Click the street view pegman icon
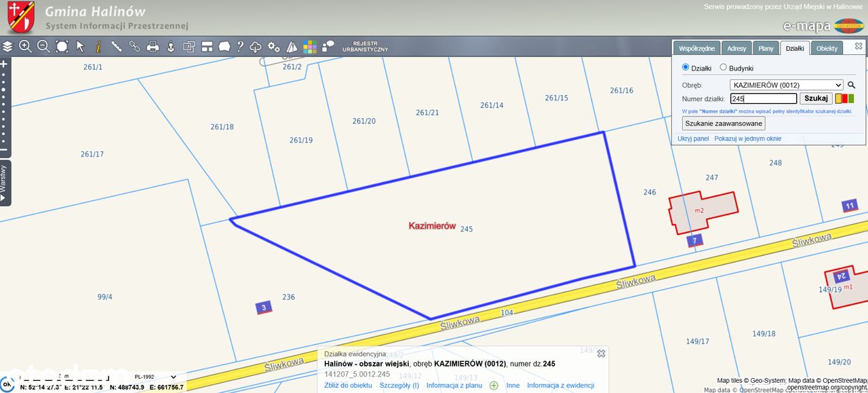This screenshot has height=393, width=868. click(x=171, y=47)
